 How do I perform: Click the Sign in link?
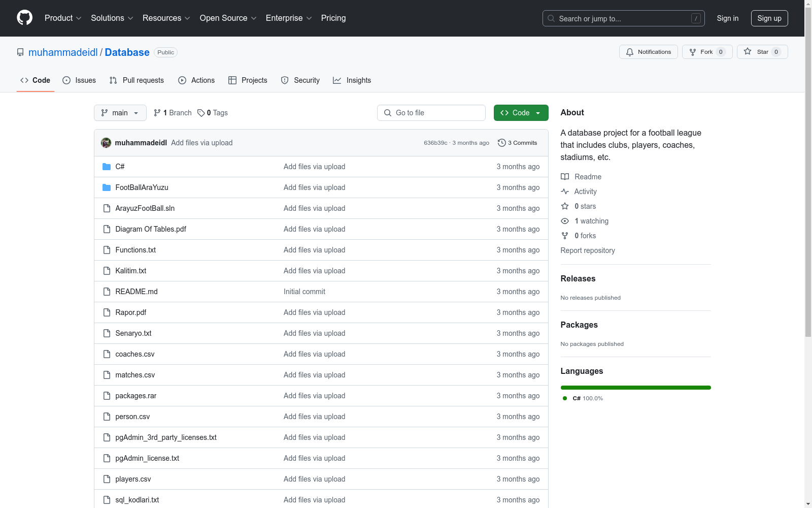tap(728, 18)
